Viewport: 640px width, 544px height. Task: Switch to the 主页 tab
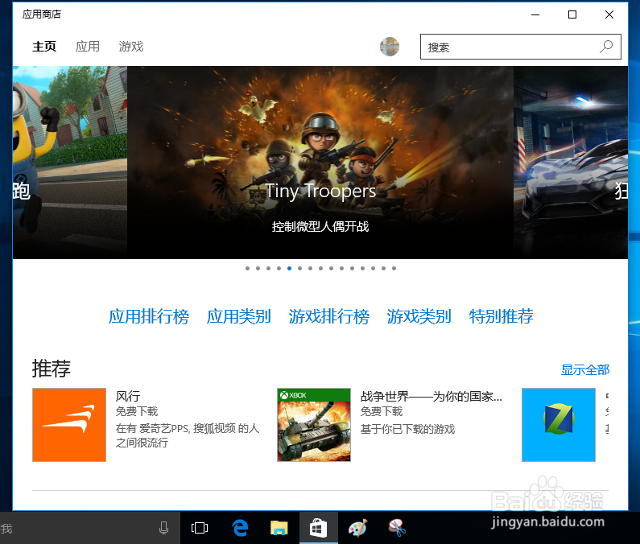(44, 47)
